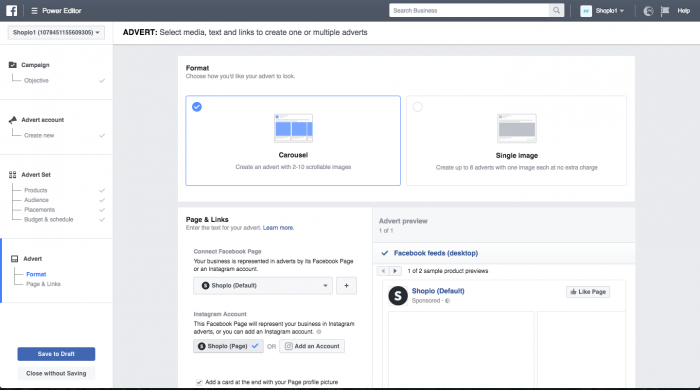Go to next sample product preview
The image size is (700, 390).
click(x=395, y=271)
